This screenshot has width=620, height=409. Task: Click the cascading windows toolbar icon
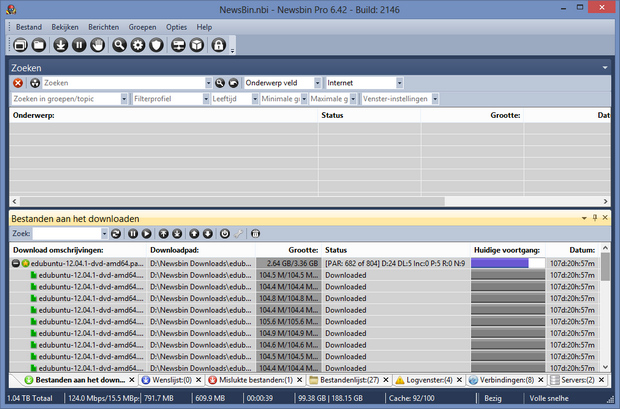coord(20,45)
